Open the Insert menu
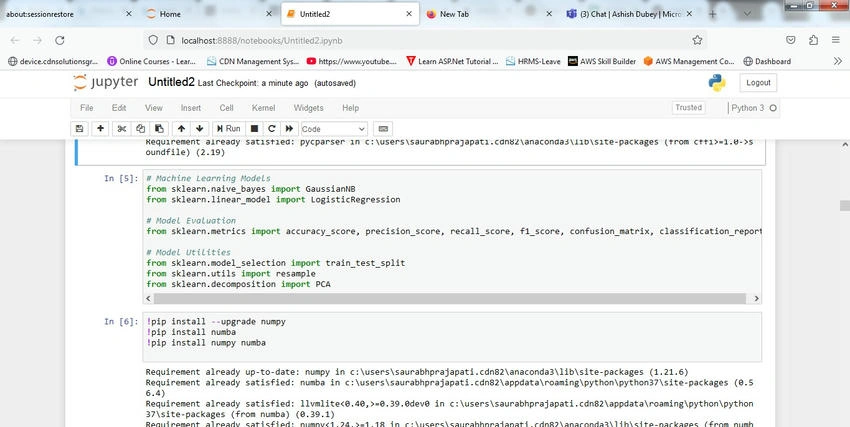 click(191, 108)
